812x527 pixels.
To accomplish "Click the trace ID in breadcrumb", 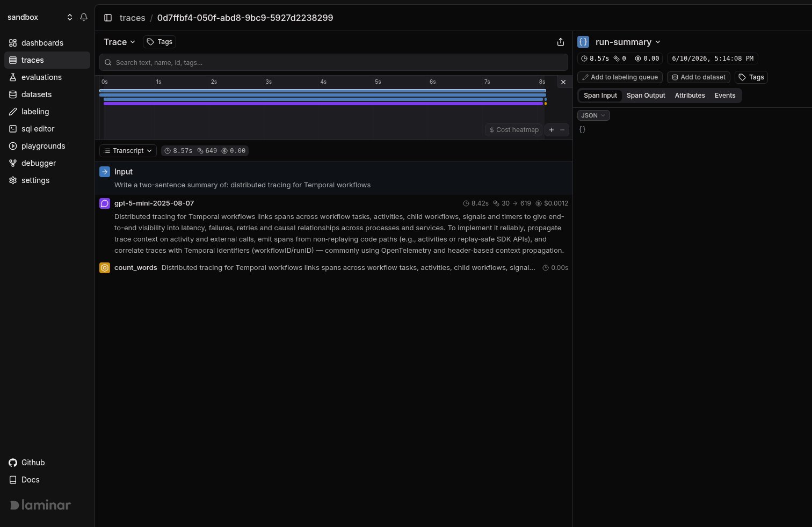I will [x=245, y=18].
